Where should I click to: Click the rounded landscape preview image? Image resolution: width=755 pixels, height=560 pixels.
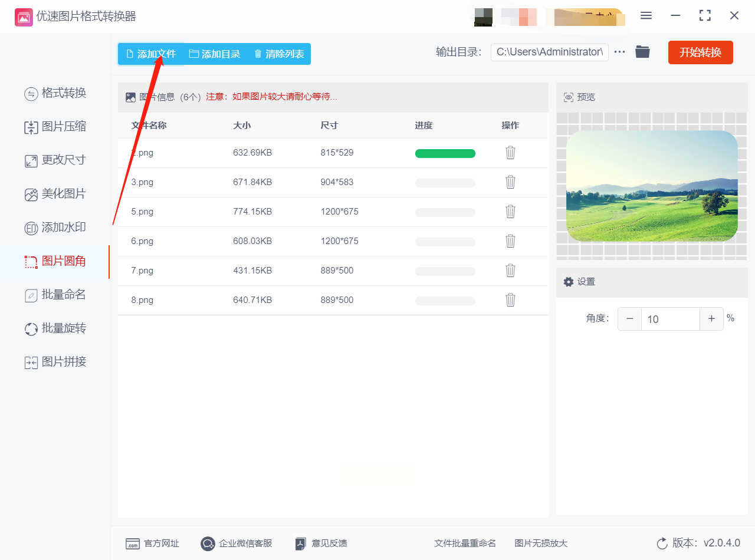tap(652, 186)
